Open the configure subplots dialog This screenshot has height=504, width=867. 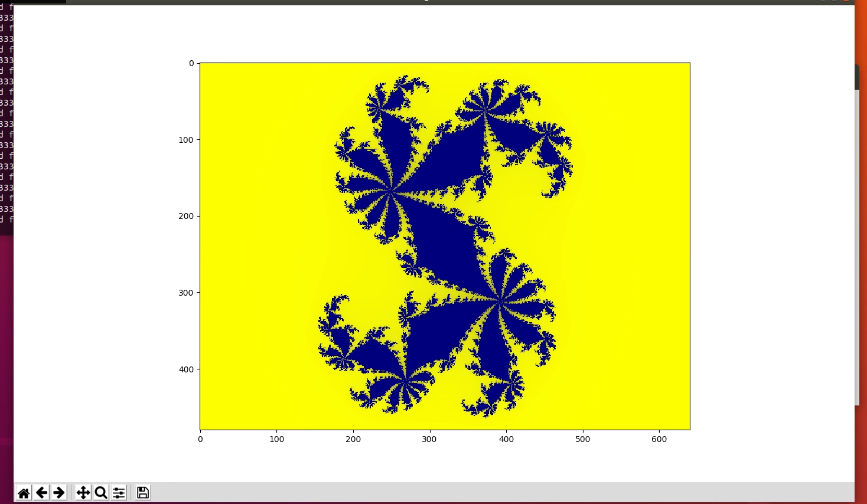click(119, 493)
